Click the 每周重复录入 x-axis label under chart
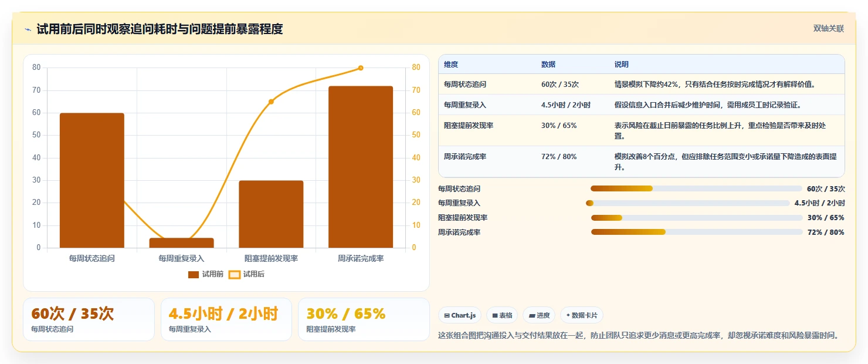This screenshot has width=868, height=364. click(x=181, y=258)
